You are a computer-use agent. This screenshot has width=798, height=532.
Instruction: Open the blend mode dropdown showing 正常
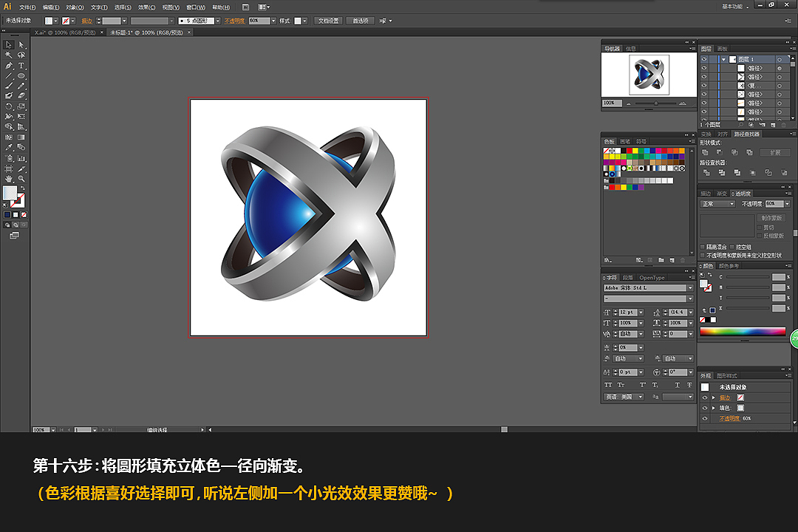(717, 203)
